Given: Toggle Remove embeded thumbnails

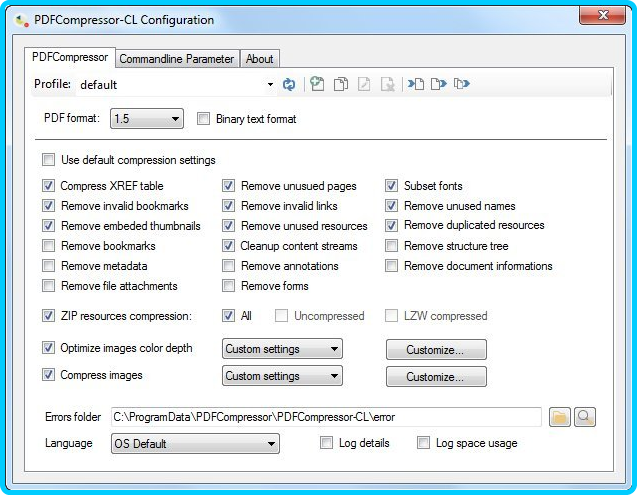Looking at the screenshot, I should coord(48,226).
